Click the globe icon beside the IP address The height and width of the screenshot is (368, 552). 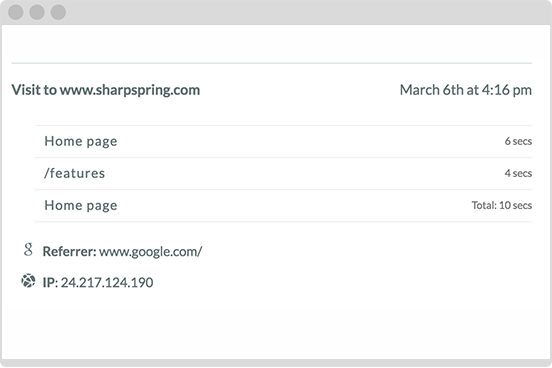(28, 281)
